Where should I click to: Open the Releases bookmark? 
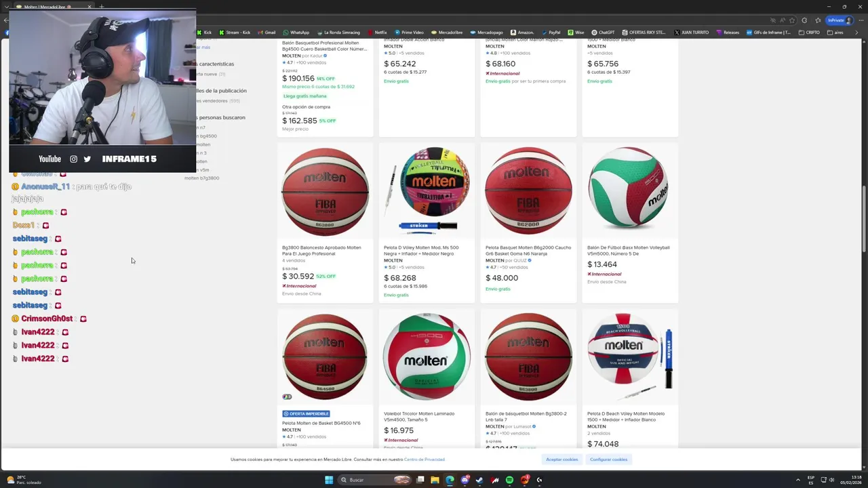(728, 32)
